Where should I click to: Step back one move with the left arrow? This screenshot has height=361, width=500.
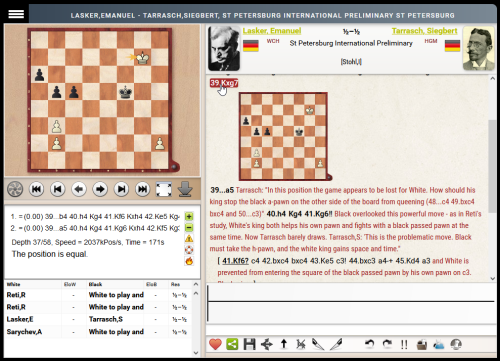click(79, 189)
